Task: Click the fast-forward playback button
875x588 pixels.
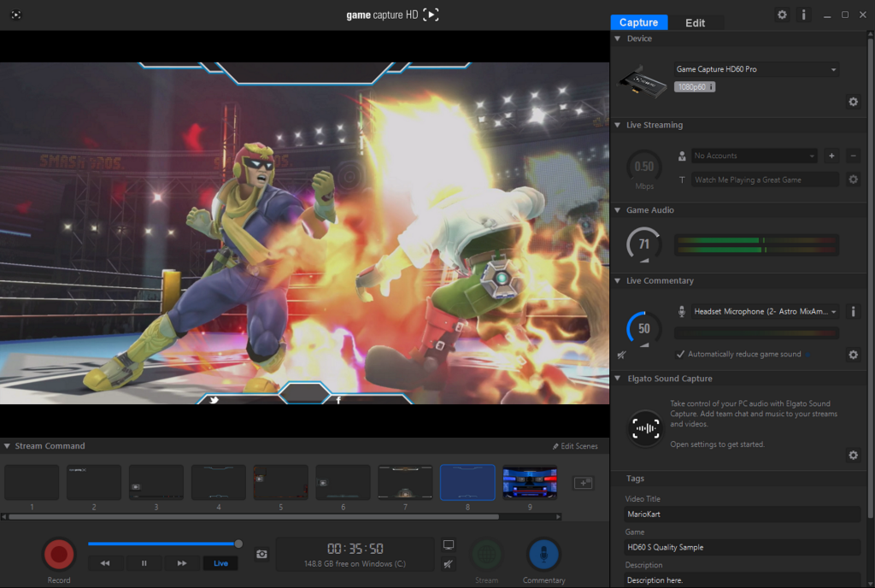Action: tap(182, 563)
